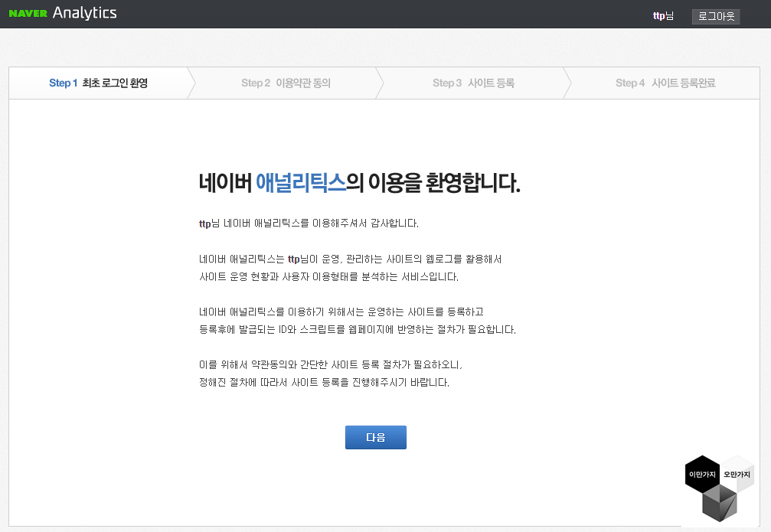This screenshot has height=532, width=771.
Task: Click the line '등록후에 발급되는 ID와 스크립트를'
Action: (358, 329)
